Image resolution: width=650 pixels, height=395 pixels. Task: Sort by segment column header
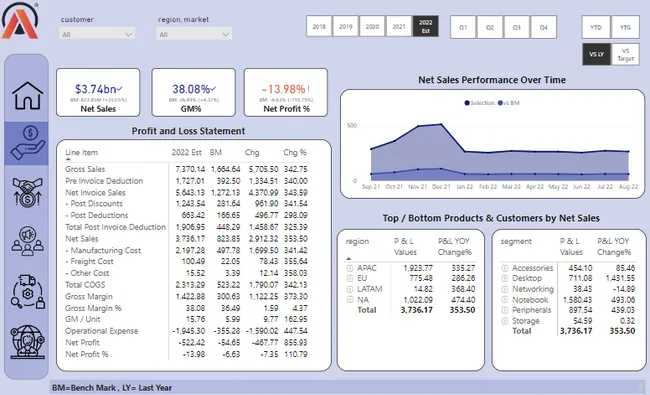tap(516, 241)
